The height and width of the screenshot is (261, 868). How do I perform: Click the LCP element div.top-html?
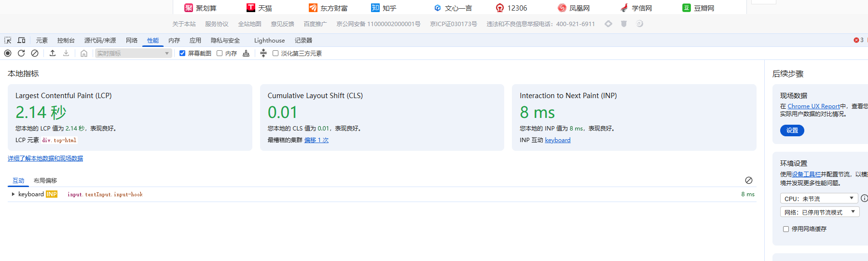(59, 140)
